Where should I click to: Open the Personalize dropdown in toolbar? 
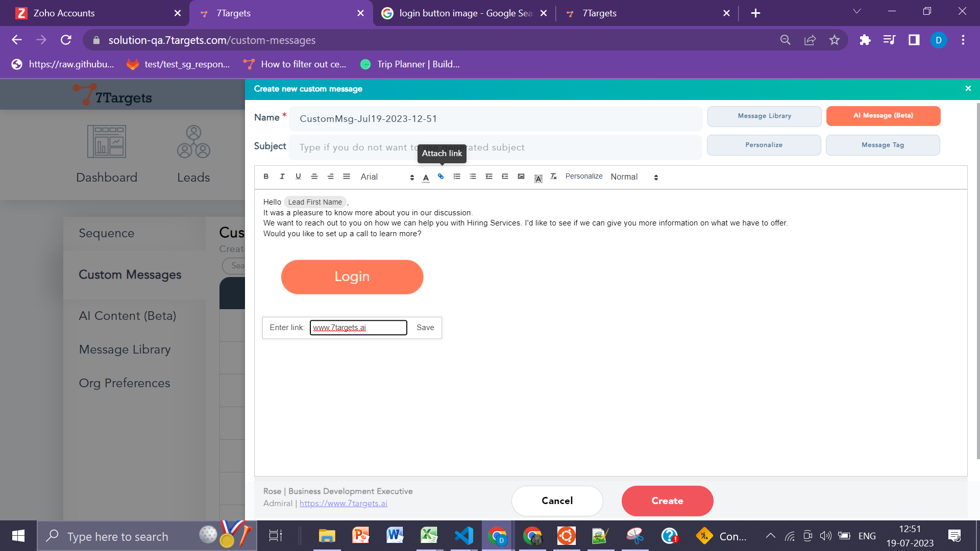coord(583,177)
